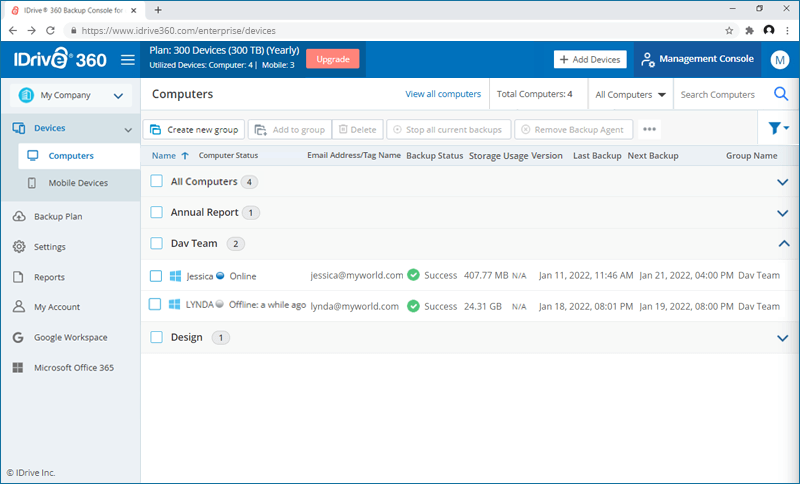The width and height of the screenshot is (800, 484).
Task: Click Create new group button
Action: tap(194, 130)
